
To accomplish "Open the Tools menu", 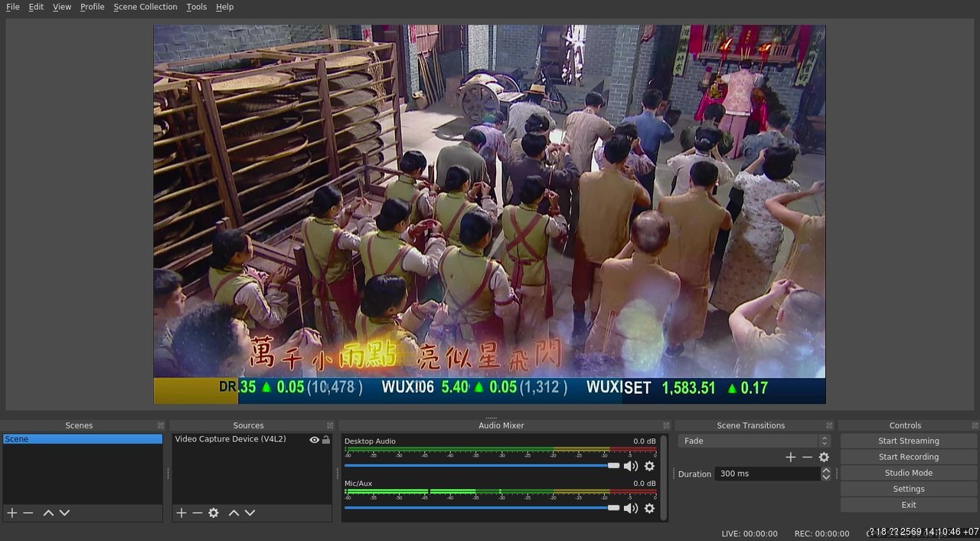I will [x=197, y=7].
